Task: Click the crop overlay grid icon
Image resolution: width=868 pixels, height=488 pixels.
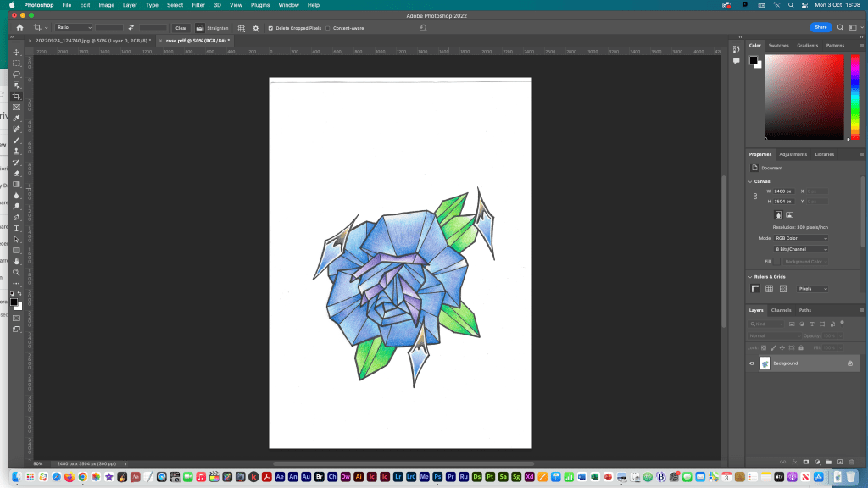Action: click(x=242, y=28)
